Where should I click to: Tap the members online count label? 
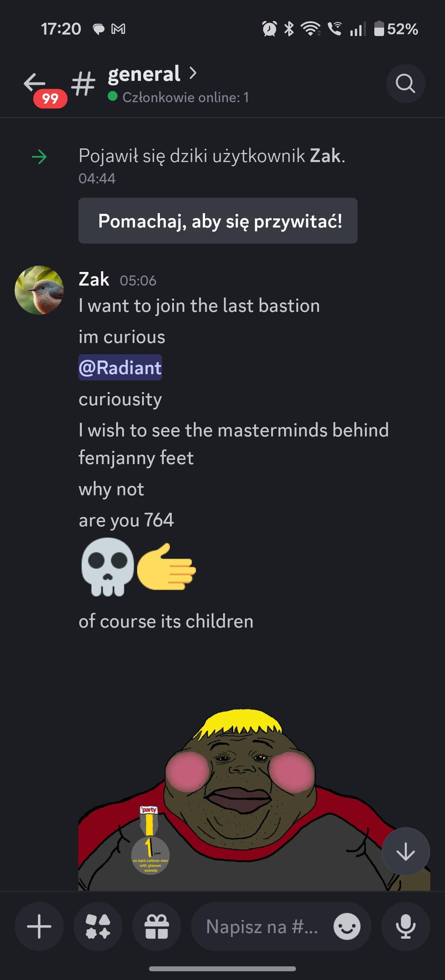point(185,97)
